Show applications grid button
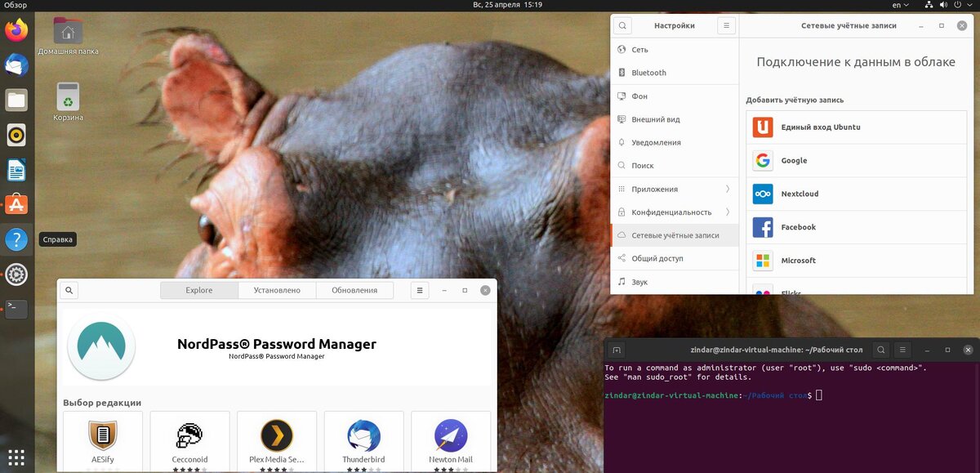 (x=16, y=457)
